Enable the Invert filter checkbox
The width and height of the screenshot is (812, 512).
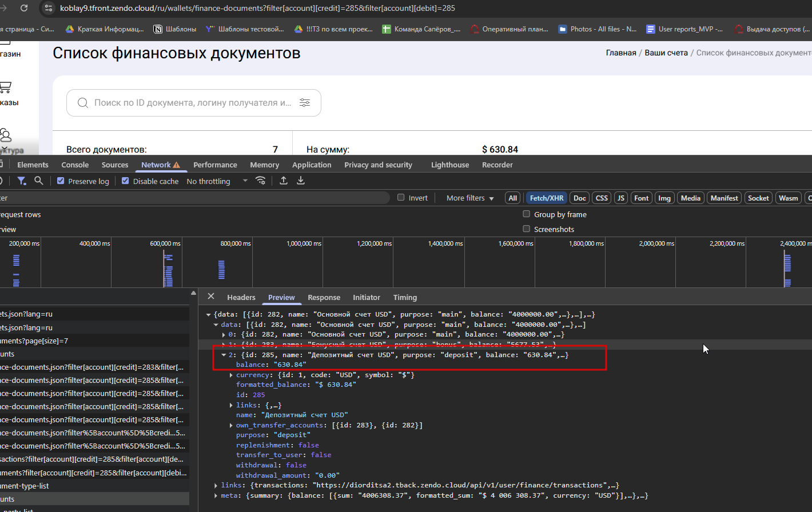point(401,197)
